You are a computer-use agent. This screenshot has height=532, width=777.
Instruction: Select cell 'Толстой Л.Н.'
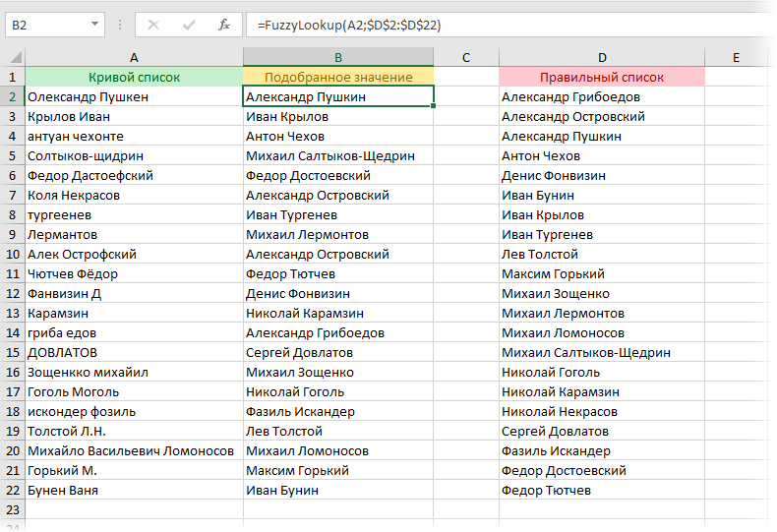point(134,431)
